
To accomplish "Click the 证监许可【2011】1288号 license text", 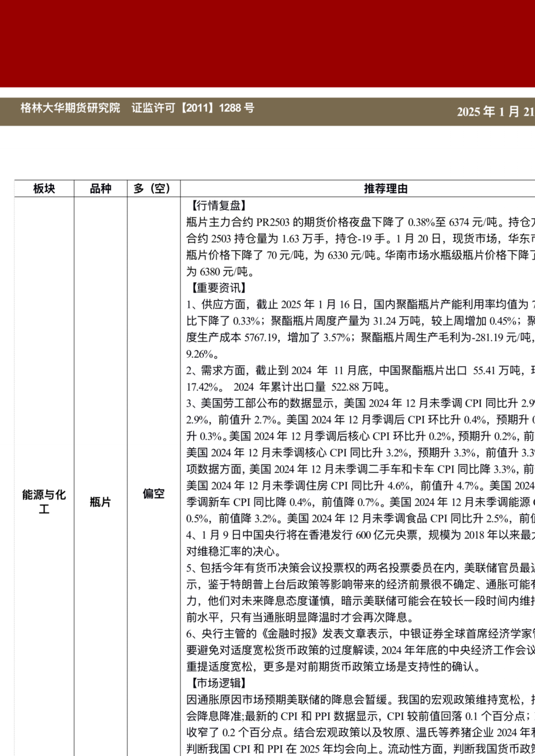I will [193, 108].
